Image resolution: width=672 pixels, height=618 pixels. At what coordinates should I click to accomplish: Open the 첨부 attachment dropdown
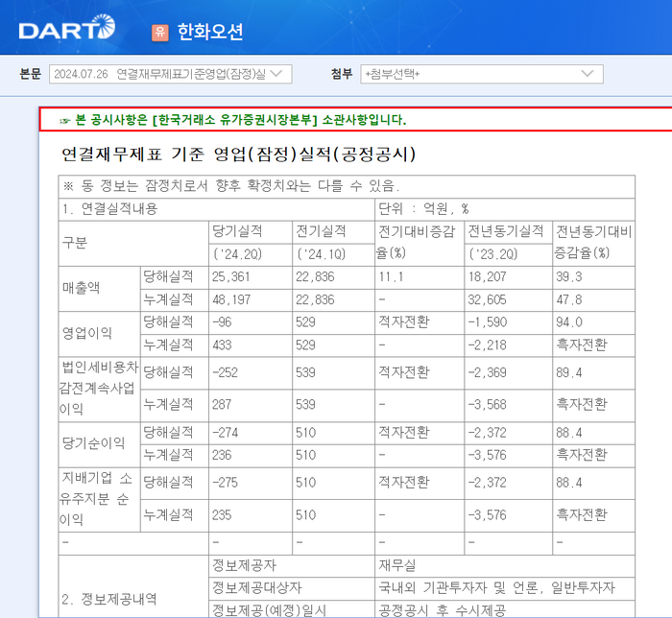coord(482,74)
